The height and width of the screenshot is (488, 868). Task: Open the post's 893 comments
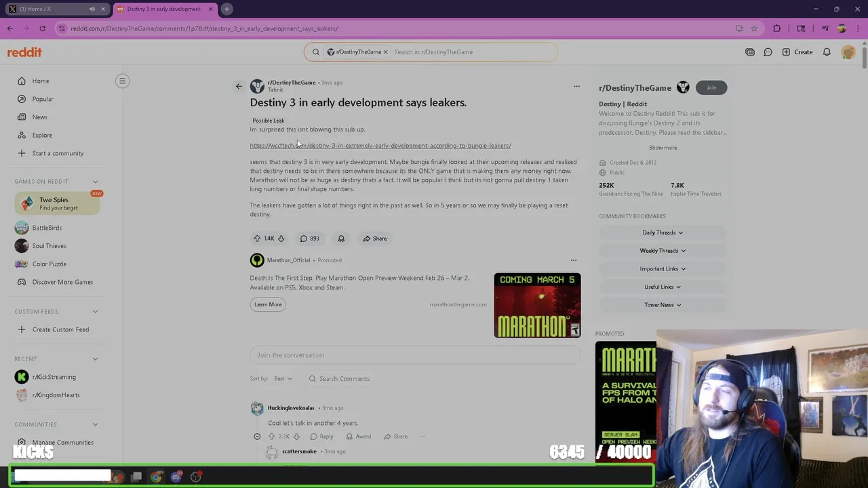click(309, 239)
